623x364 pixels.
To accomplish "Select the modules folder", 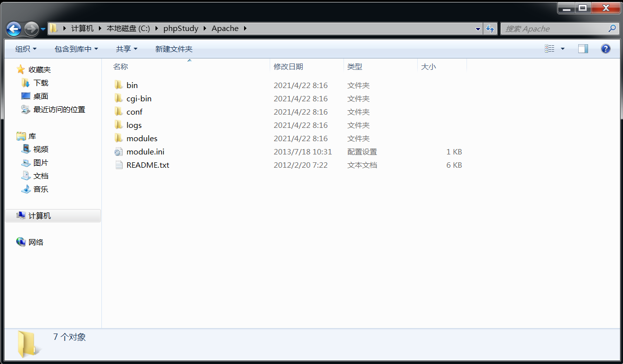I will [x=142, y=139].
